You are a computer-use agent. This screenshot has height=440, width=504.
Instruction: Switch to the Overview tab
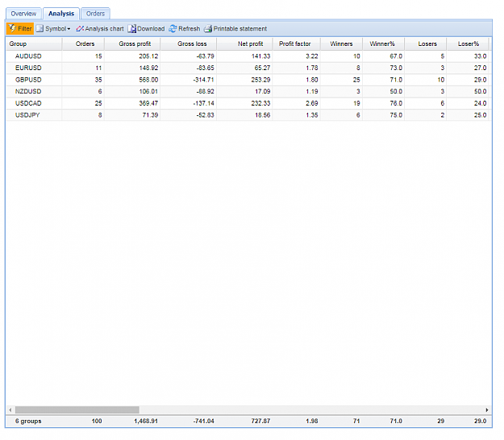click(x=23, y=14)
